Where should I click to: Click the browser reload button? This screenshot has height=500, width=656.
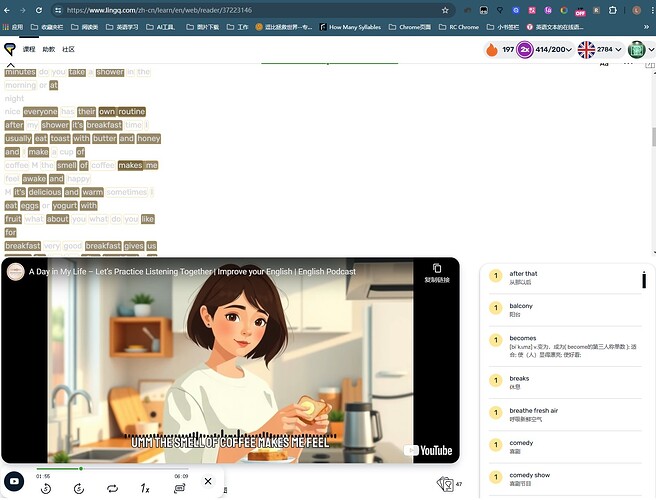click(x=38, y=10)
